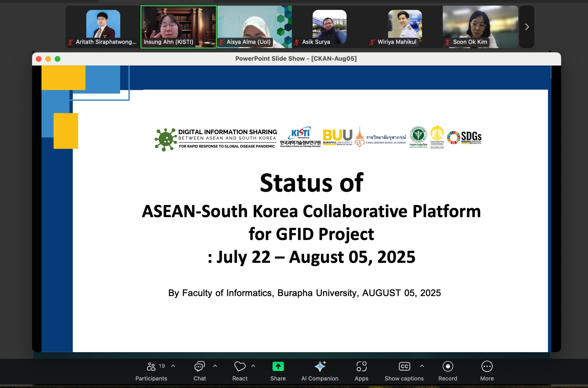Click the KISTI logo on slide
Screen dimensions: 588x388
click(x=300, y=137)
